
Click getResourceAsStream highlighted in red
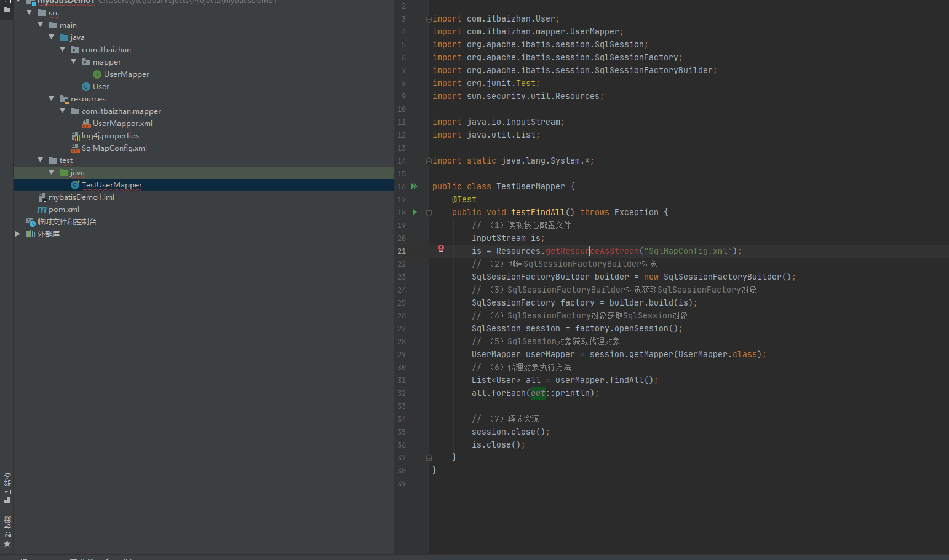[592, 251]
